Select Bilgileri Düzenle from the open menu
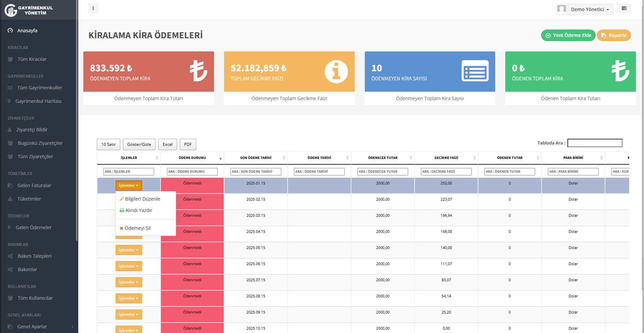 [x=142, y=199]
